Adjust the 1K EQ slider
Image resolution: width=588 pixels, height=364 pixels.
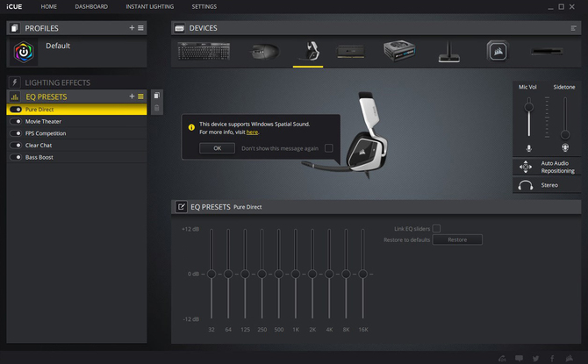(296, 274)
